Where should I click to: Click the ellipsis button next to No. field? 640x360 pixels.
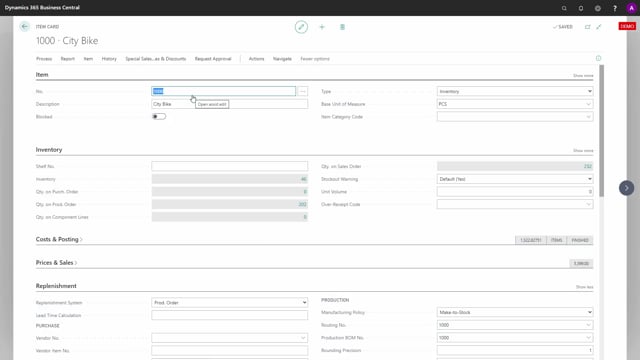coord(302,91)
